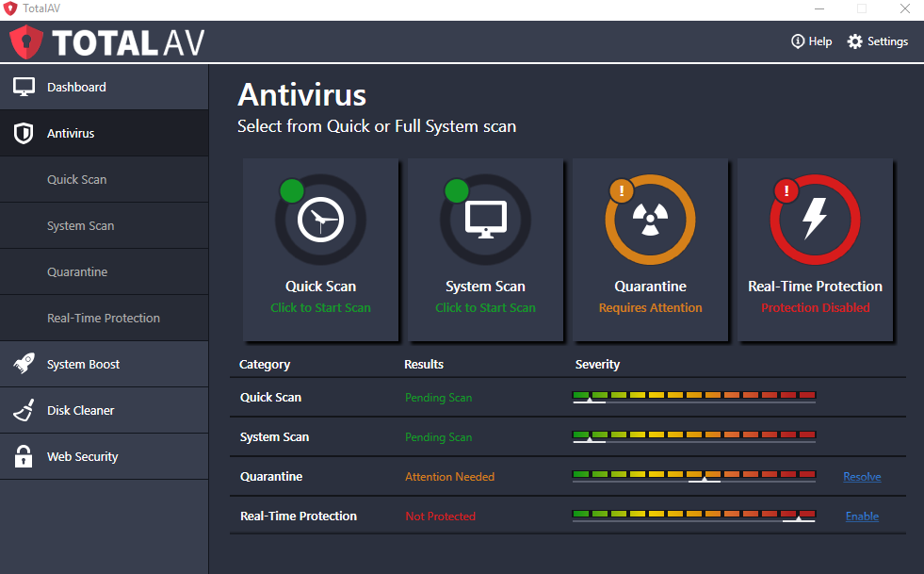Image resolution: width=924 pixels, height=574 pixels.
Task: Click the green status dot on System Scan
Action: pos(457,190)
